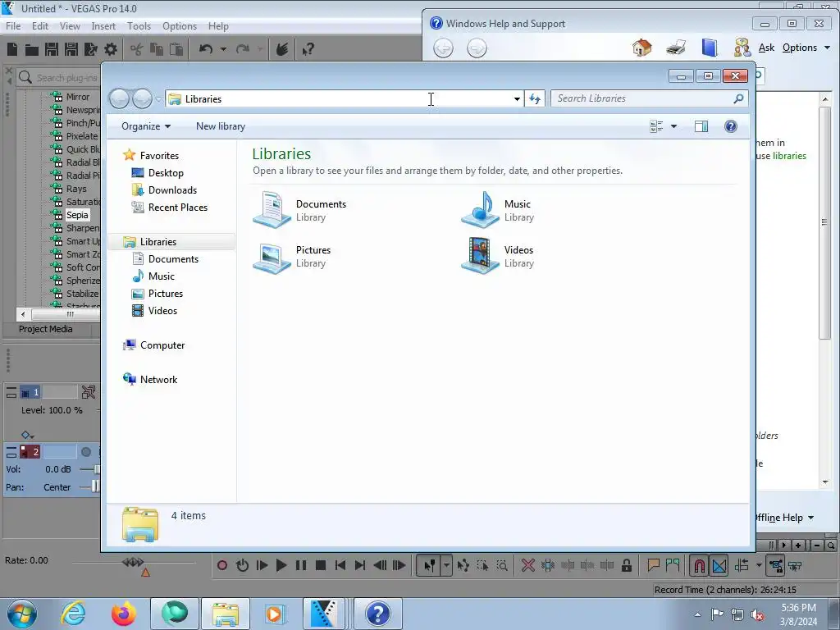Go to start of project
840x630 pixels.
click(x=340, y=565)
